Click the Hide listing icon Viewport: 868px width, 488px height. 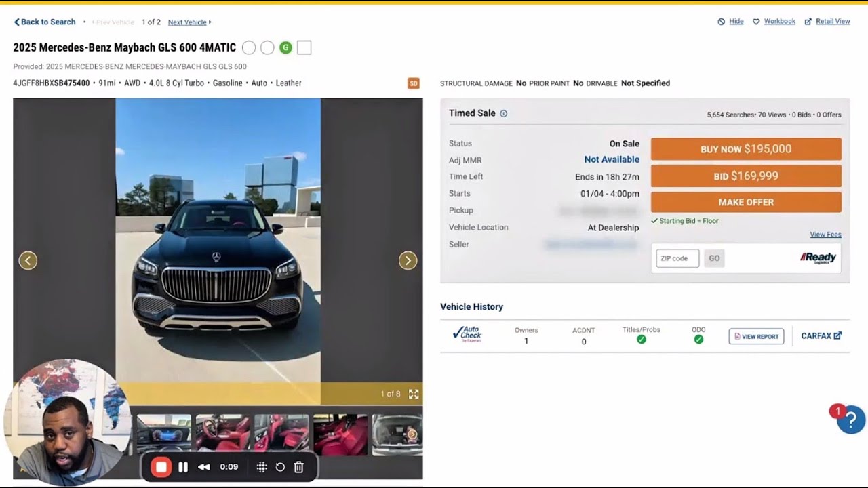(x=722, y=22)
